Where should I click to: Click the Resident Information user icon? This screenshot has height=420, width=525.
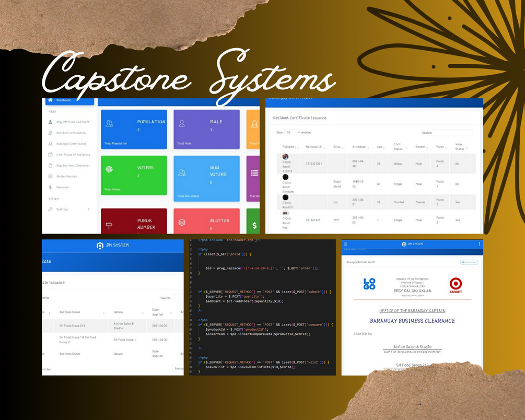point(50,133)
